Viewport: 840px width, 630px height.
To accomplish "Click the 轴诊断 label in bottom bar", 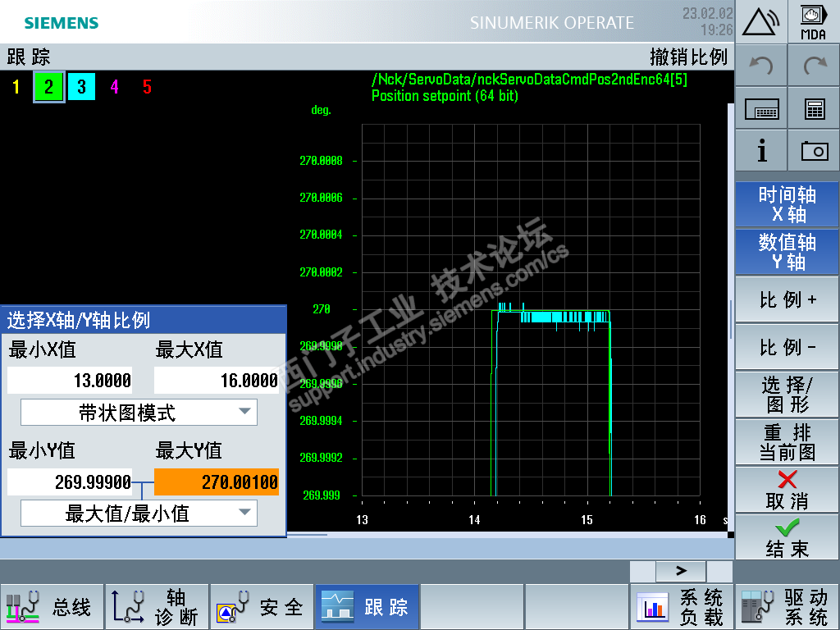I will tap(176, 607).
